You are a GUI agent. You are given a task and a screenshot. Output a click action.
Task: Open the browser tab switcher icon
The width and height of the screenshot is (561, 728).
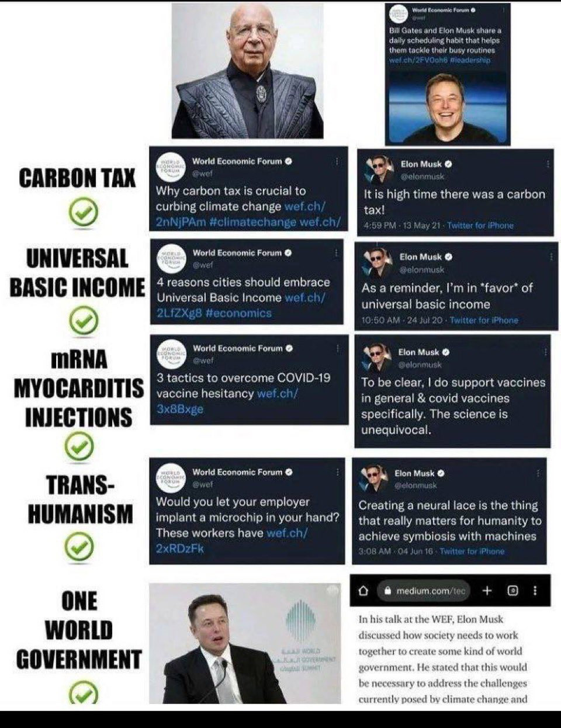pos(512,591)
